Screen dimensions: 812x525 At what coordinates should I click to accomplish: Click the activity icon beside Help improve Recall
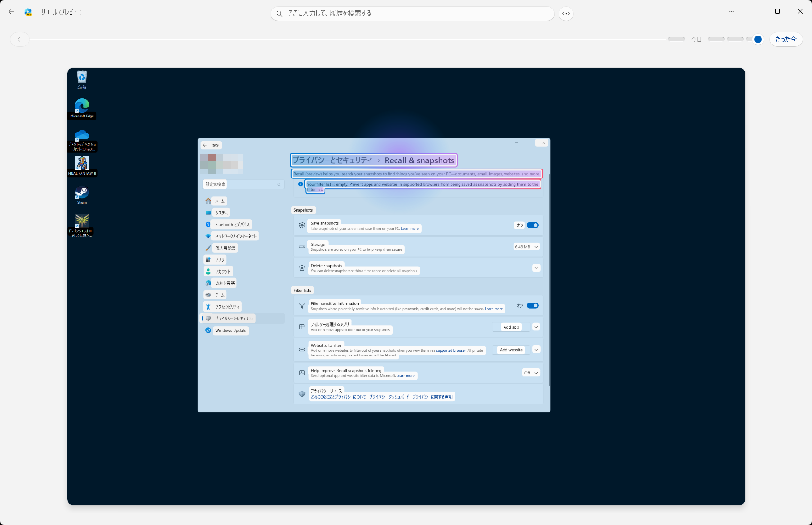pos(302,373)
